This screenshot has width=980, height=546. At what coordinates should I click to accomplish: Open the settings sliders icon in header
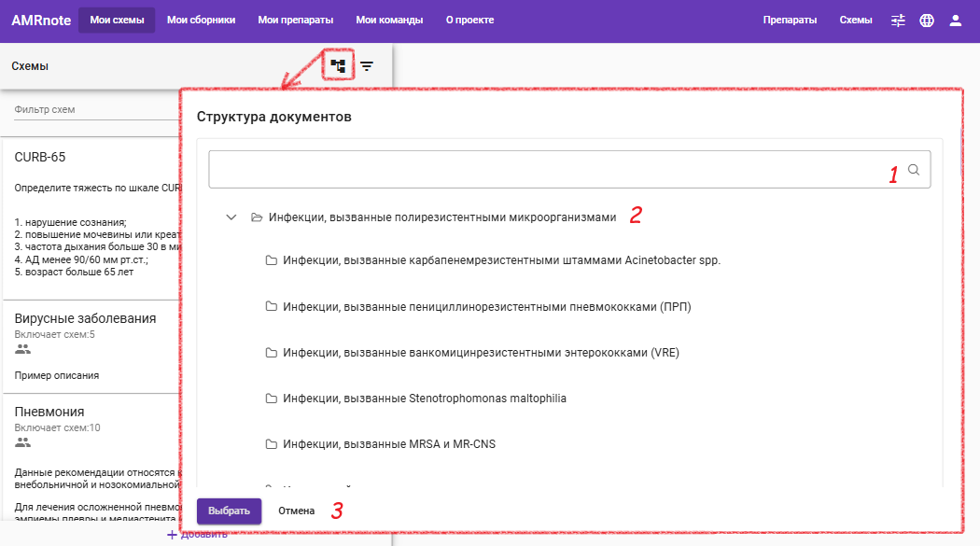[x=898, y=21]
